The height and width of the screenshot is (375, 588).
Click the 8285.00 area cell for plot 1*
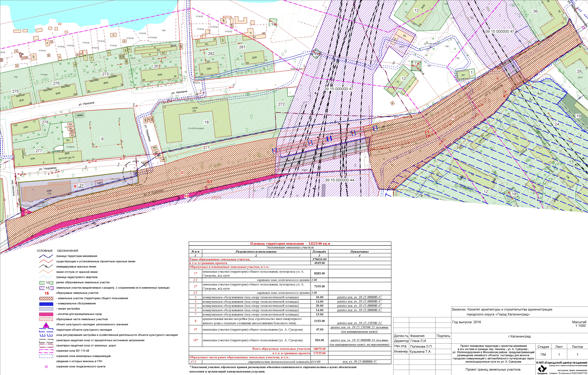pos(319,274)
